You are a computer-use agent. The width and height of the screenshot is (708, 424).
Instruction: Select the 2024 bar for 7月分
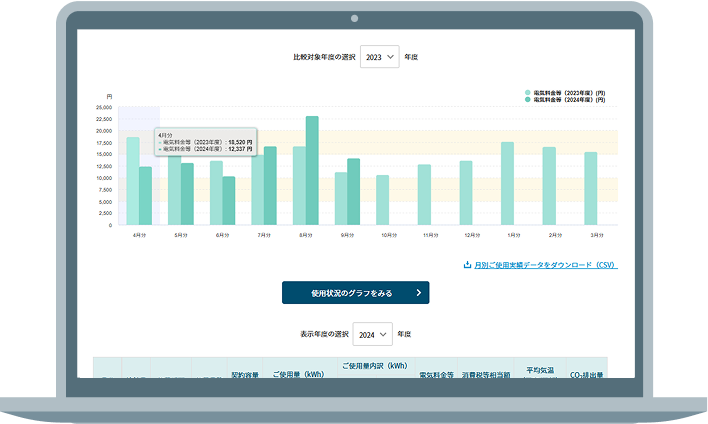pos(270,185)
